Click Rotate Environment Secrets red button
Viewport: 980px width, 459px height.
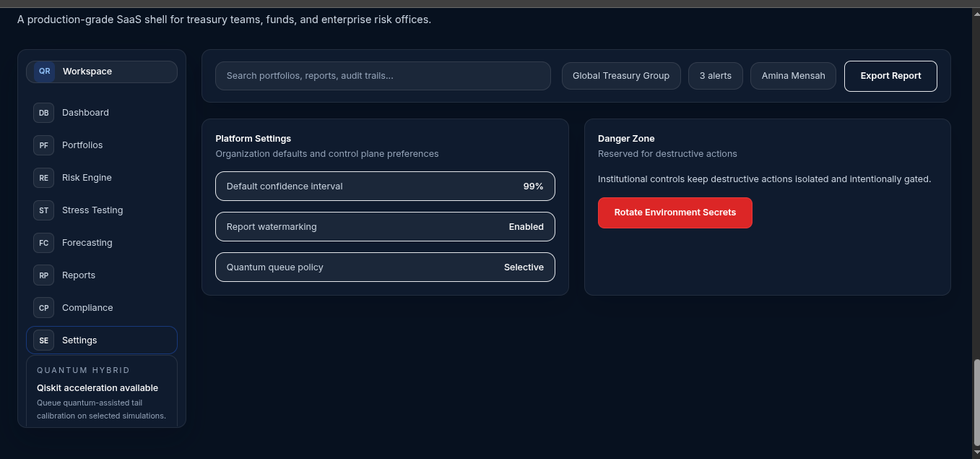point(675,213)
